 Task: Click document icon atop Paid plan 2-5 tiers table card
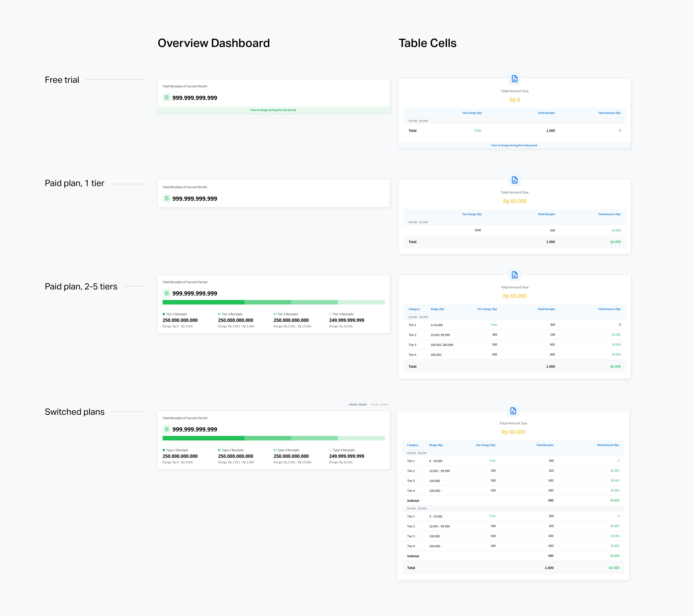[514, 275]
